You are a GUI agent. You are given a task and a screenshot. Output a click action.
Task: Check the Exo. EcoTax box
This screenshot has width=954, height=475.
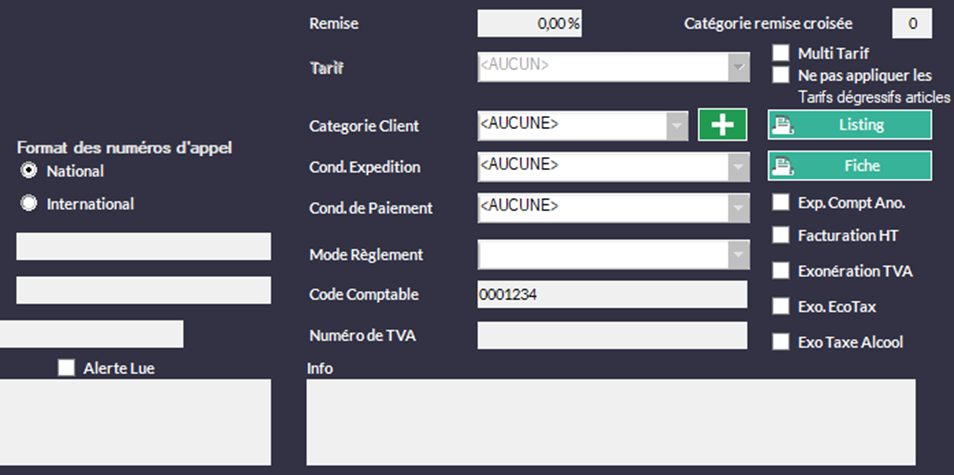click(x=781, y=306)
